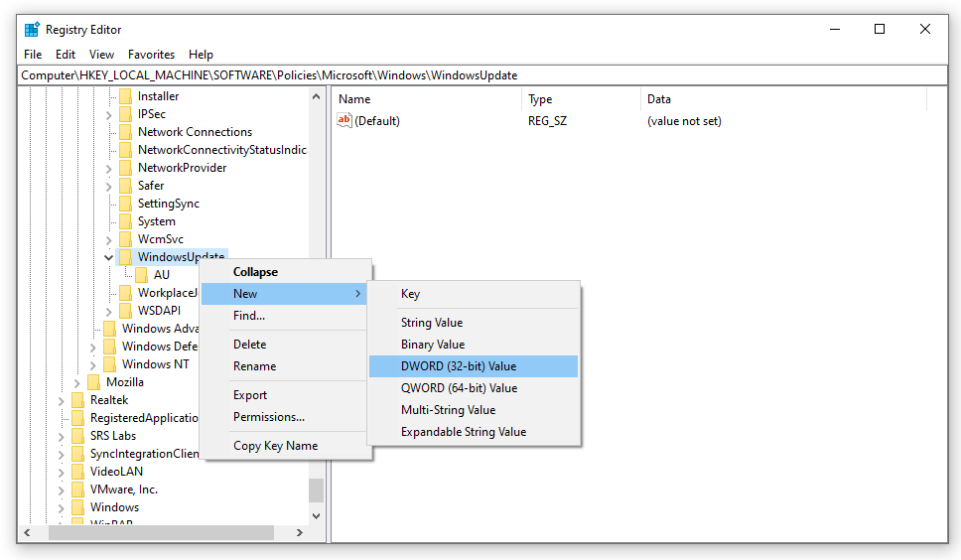Expand the WSDAPI key
Viewport: 961px width, 560px height.
pyautogui.click(x=108, y=311)
